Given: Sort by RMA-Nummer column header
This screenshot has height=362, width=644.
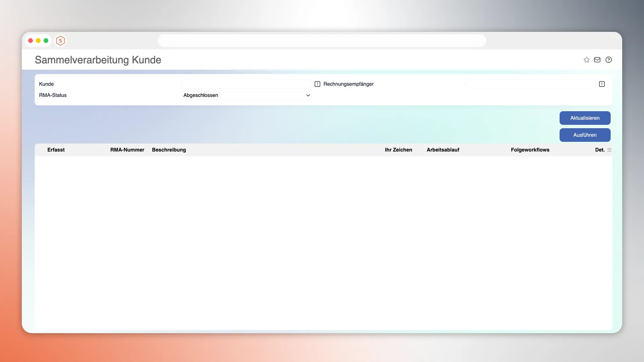Looking at the screenshot, I should [127, 150].
